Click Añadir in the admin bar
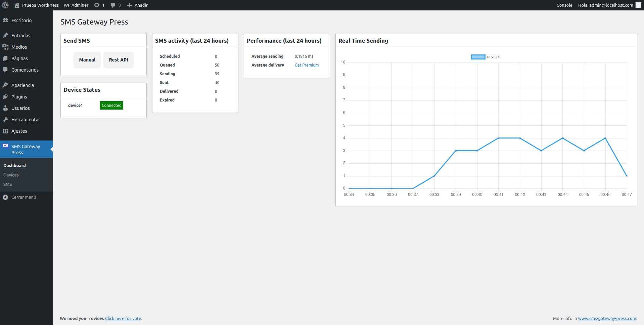The width and height of the screenshot is (644, 325). pyautogui.click(x=141, y=5)
